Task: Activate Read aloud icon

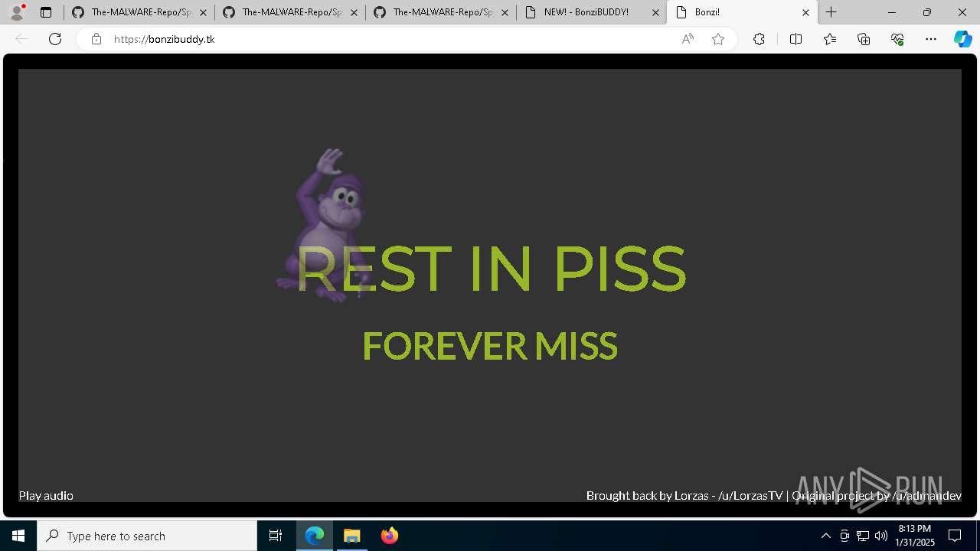Action: (688, 39)
